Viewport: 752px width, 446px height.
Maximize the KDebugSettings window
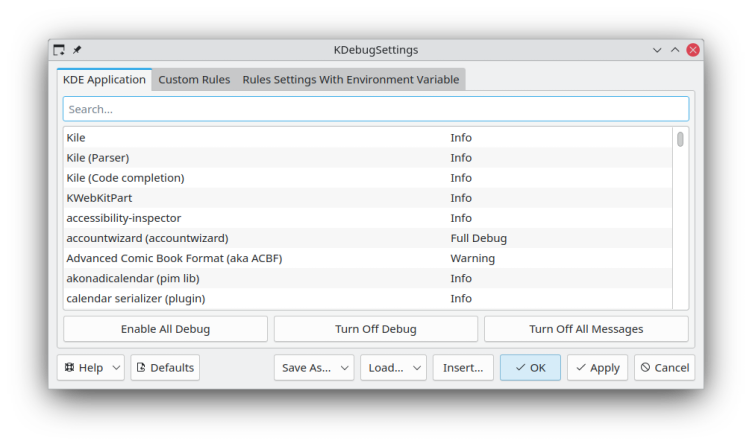[x=675, y=50]
